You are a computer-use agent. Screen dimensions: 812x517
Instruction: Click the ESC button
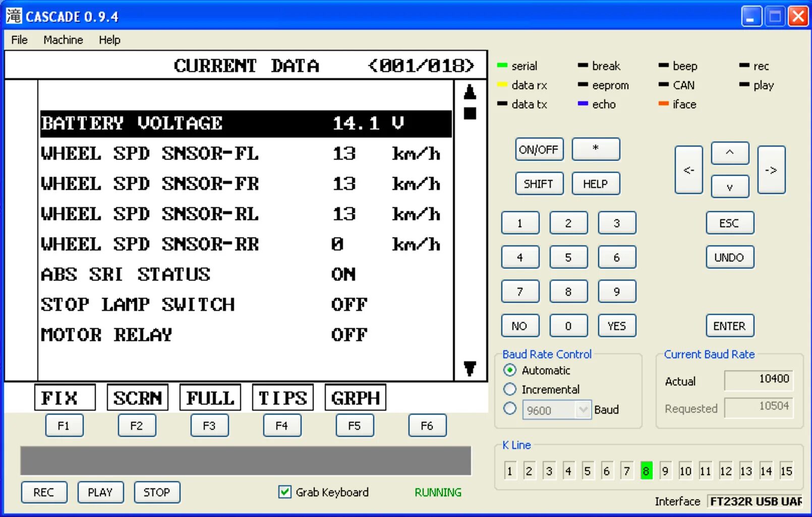[730, 223]
